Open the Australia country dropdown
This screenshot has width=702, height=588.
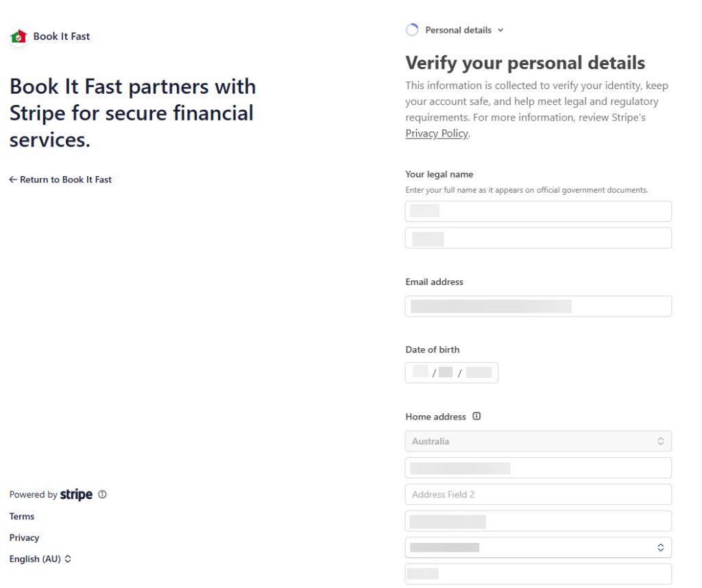[538, 441]
